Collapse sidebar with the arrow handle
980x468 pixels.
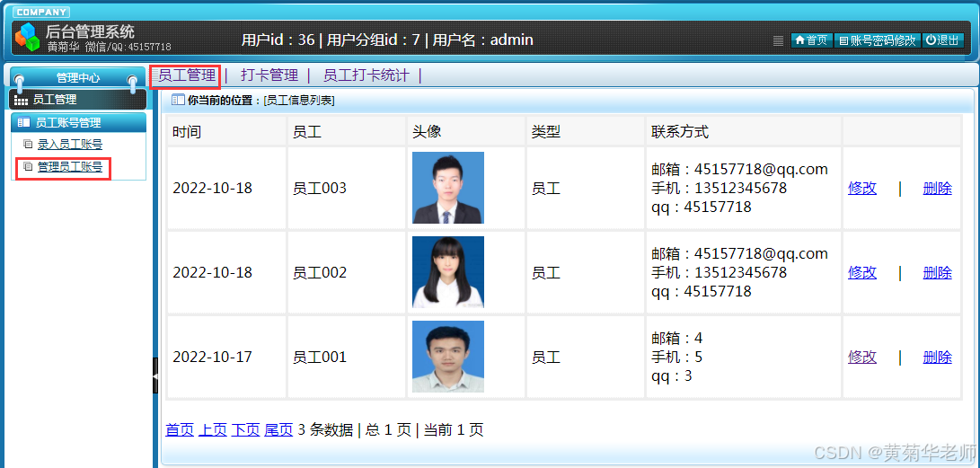click(x=155, y=375)
